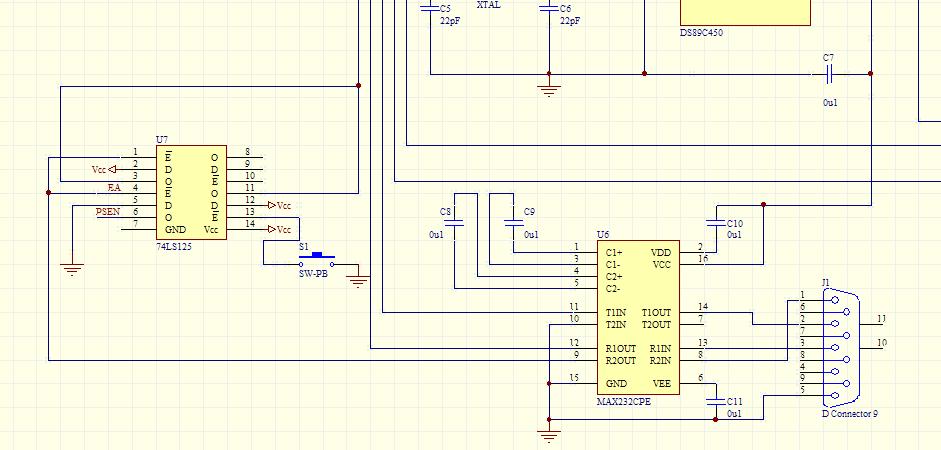Select the DS89C450 component label
Screen dimensions: 941x450
[x=701, y=33]
